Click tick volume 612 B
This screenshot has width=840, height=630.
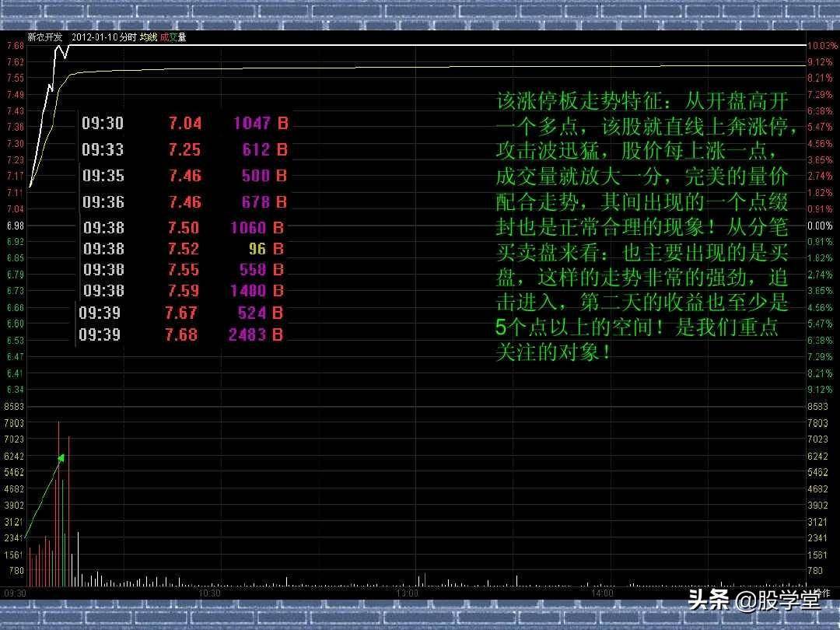264,149
